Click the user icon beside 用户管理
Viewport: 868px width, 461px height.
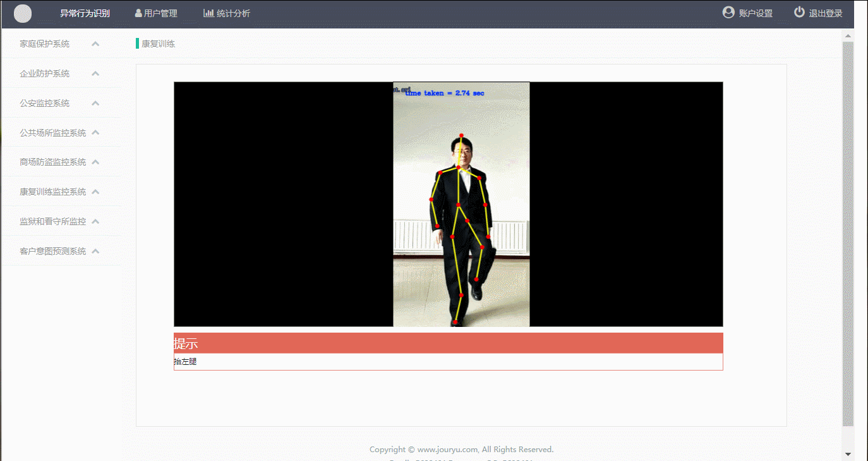click(138, 13)
